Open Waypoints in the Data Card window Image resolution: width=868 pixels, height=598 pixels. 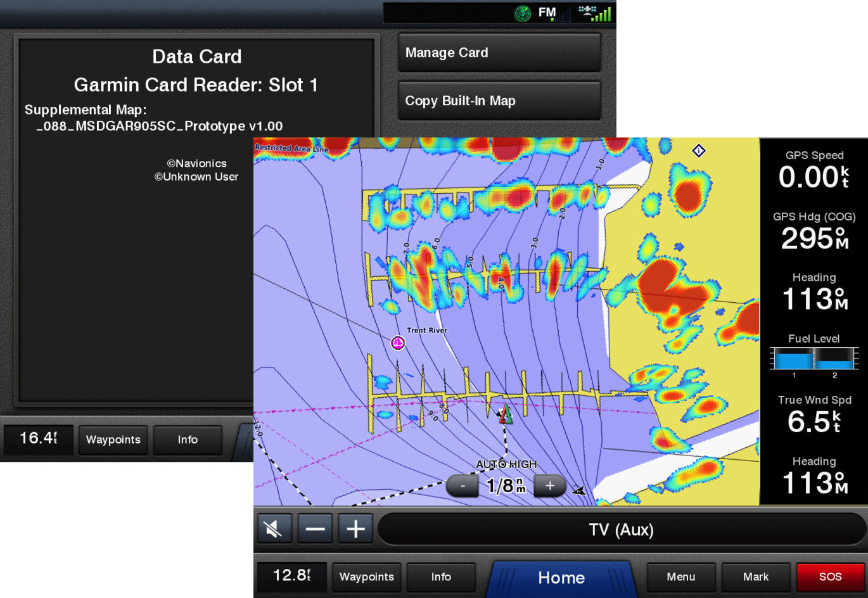(113, 440)
